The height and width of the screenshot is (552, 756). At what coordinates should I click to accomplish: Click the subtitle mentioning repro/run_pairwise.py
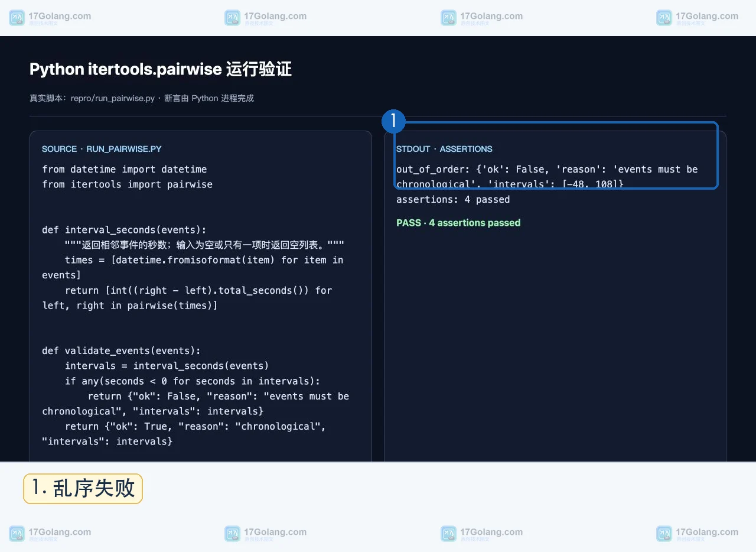click(x=142, y=98)
